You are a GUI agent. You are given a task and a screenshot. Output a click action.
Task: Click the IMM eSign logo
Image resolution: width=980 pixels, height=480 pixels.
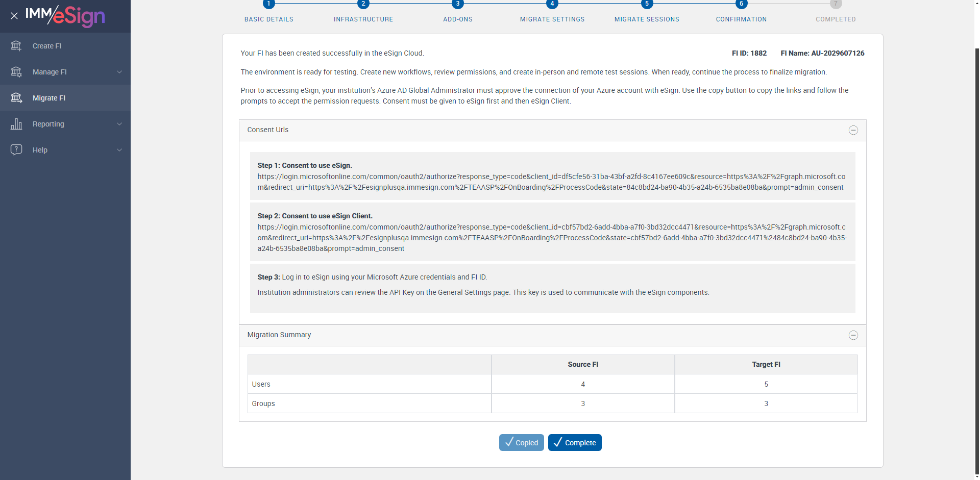coord(65,16)
